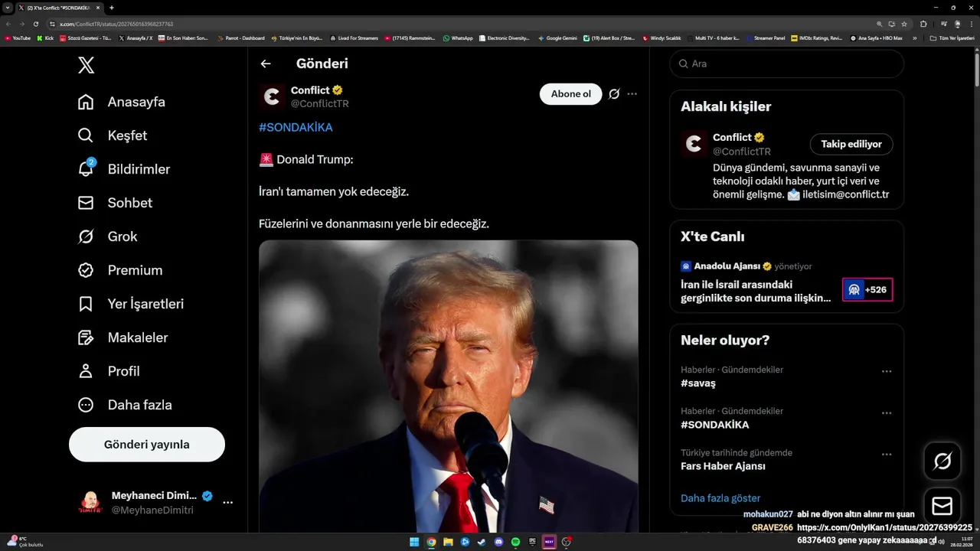Expand Daha fazla menu
Screen dimensions: 980x551
[x=125, y=405]
